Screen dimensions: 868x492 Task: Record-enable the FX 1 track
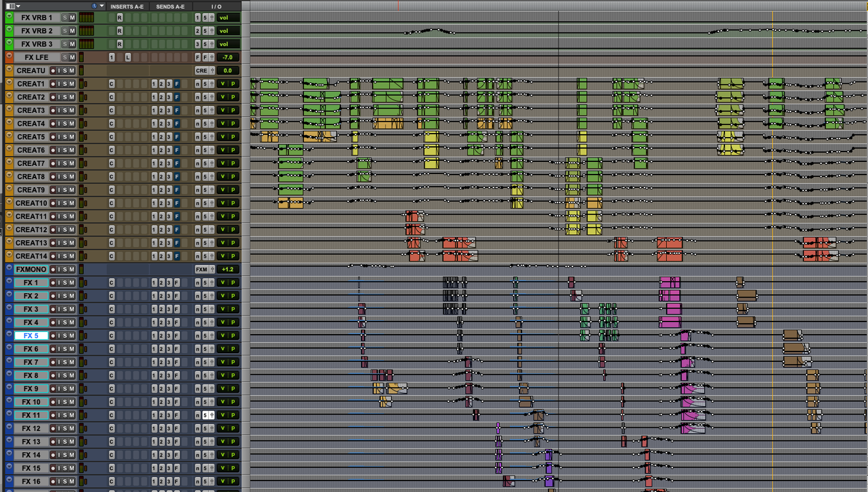click(52, 283)
